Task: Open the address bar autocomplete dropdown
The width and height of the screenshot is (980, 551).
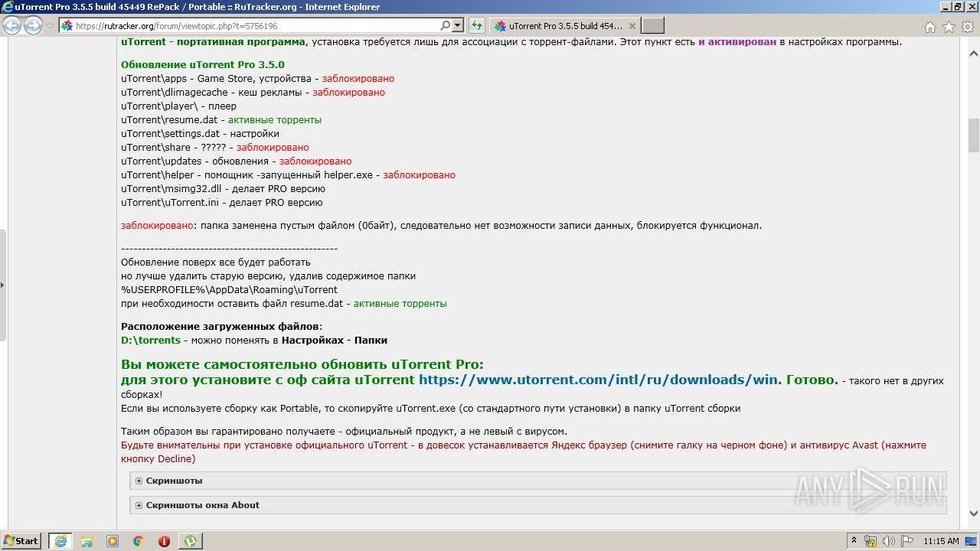Action: click(x=458, y=25)
